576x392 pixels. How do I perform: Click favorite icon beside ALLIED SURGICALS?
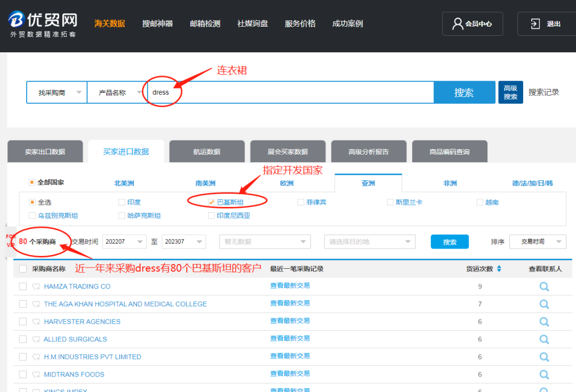tap(36, 339)
